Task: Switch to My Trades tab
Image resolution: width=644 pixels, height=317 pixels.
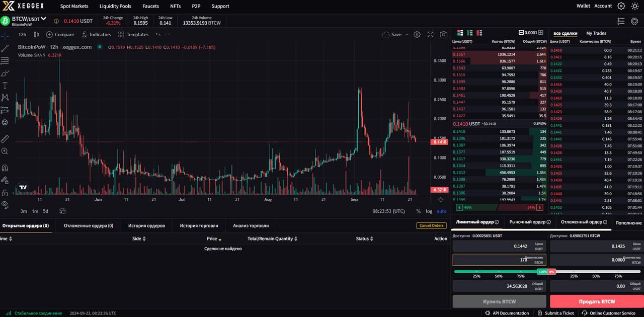Action: point(596,33)
